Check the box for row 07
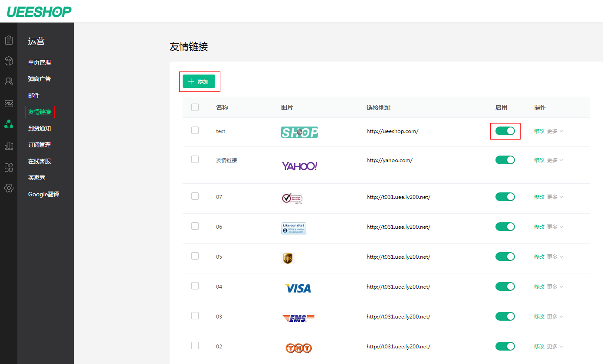The height and width of the screenshot is (364, 603). pos(195,196)
